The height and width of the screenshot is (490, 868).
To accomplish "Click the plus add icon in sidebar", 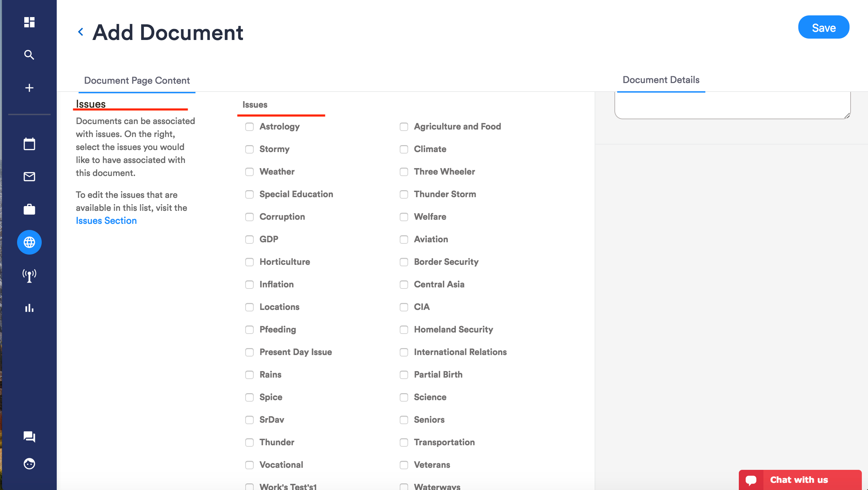I will pyautogui.click(x=29, y=88).
